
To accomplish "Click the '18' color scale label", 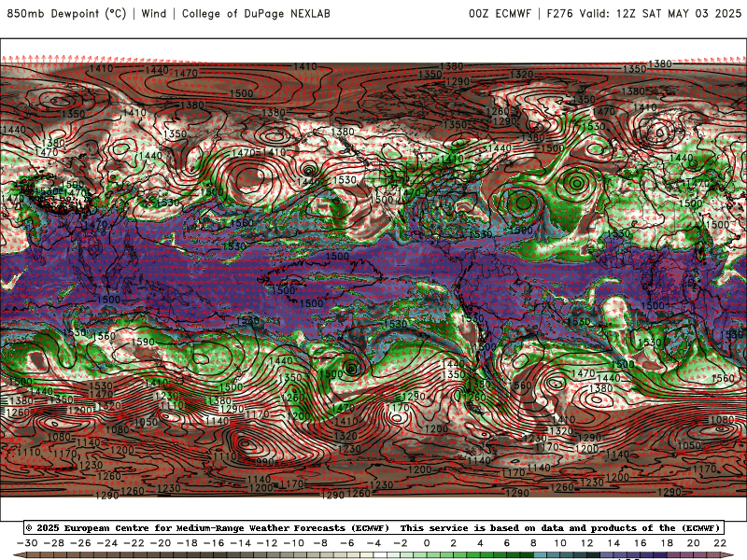I will click(667, 543).
